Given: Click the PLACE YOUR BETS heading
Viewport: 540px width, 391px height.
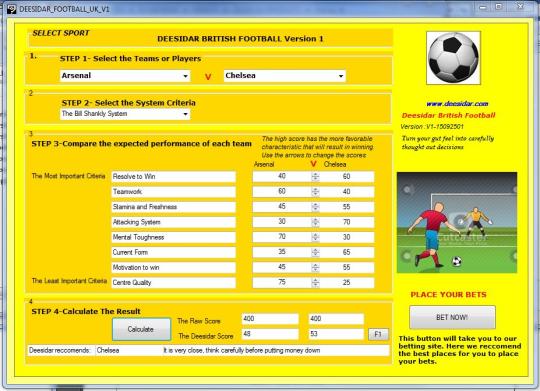Looking at the screenshot, I should tap(448, 295).
